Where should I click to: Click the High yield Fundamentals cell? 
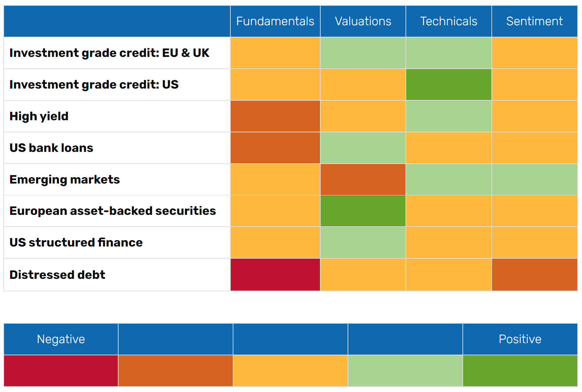point(275,116)
